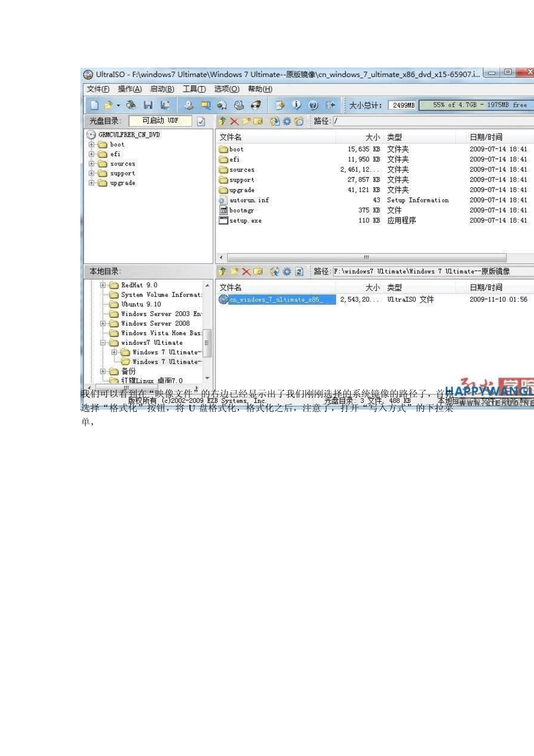Click the New image toolbar icon

[x=94, y=105]
